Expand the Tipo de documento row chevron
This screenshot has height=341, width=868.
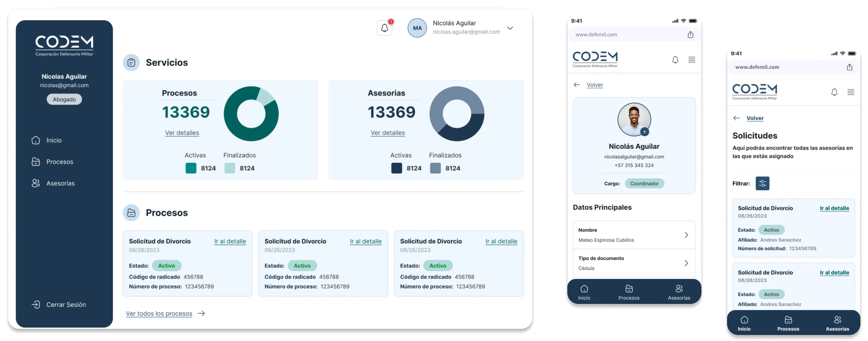click(x=686, y=263)
